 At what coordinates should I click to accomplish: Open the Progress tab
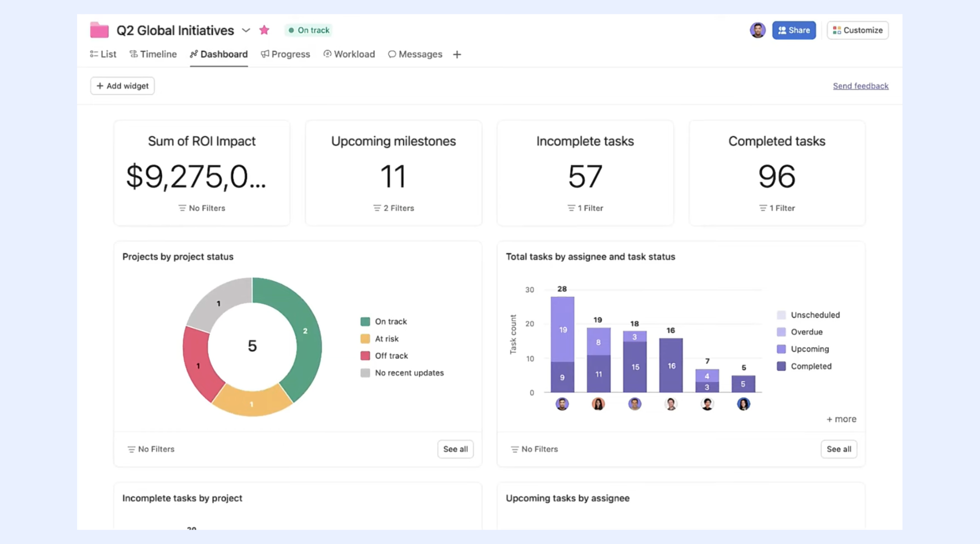(x=285, y=54)
